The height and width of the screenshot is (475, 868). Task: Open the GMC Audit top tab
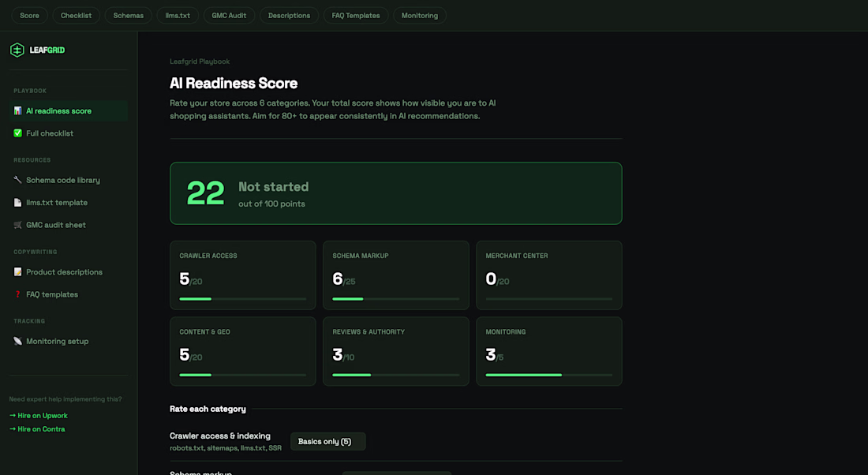(x=229, y=16)
